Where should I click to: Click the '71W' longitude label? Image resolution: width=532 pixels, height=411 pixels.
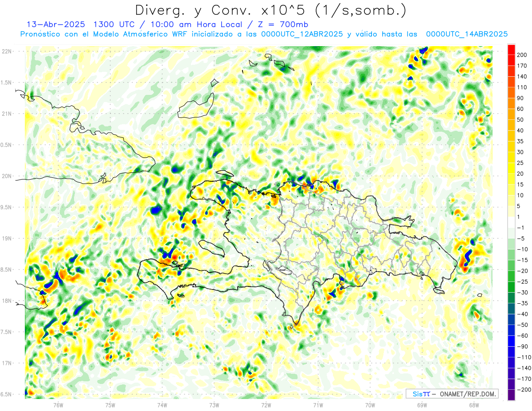pyautogui.click(x=318, y=405)
